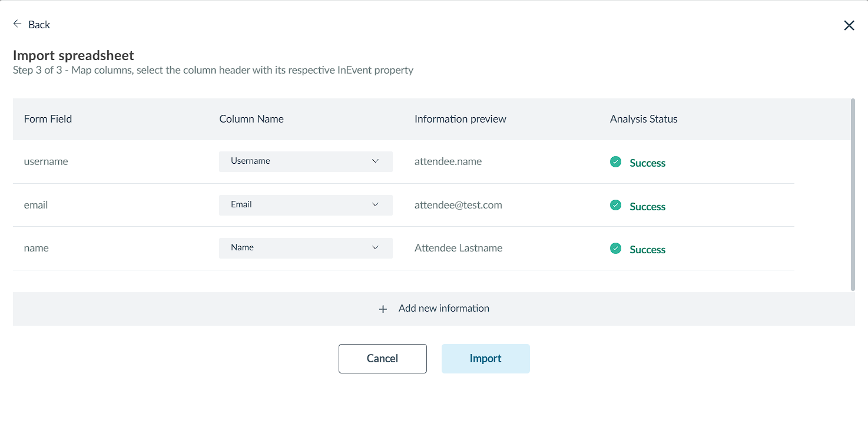This screenshot has width=868, height=430.
Task: Click Success status in email row
Action: tap(647, 207)
